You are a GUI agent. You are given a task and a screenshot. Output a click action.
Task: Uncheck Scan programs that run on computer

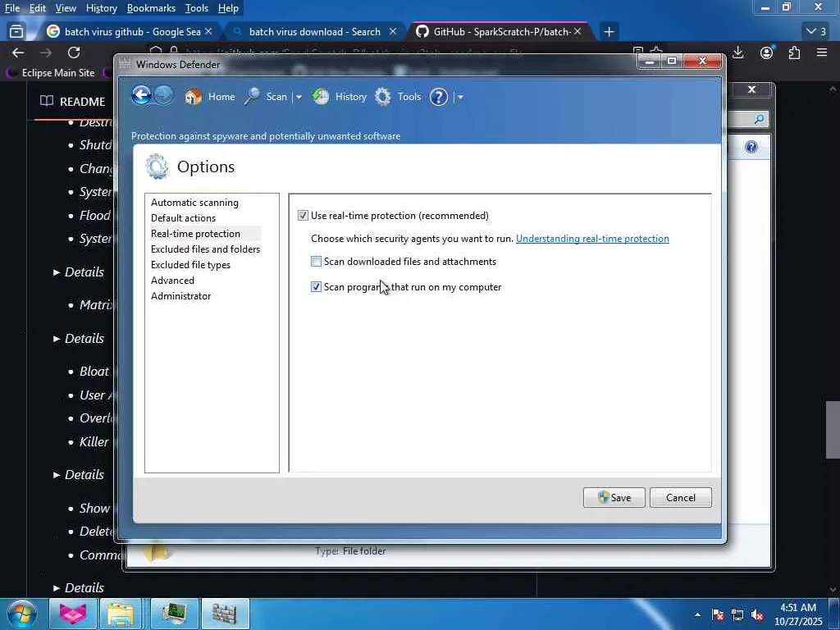(316, 287)
